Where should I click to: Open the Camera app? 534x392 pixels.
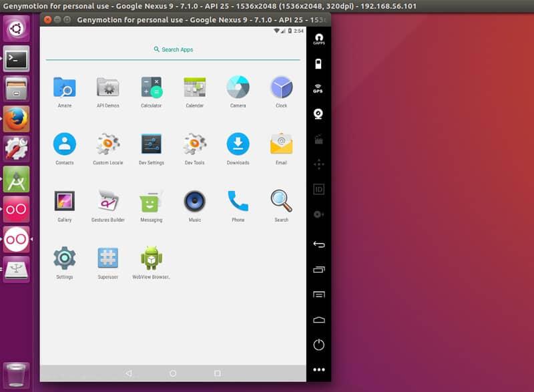[x=238, y=88]
